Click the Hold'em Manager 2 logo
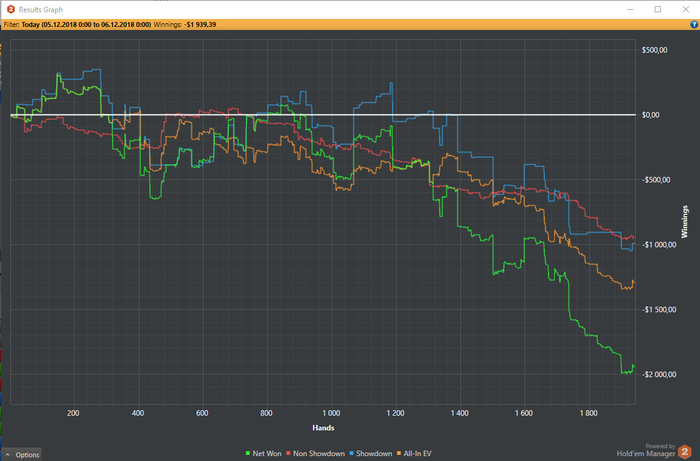The width and height of the screenshot is (700, 461). coord(685,452)
